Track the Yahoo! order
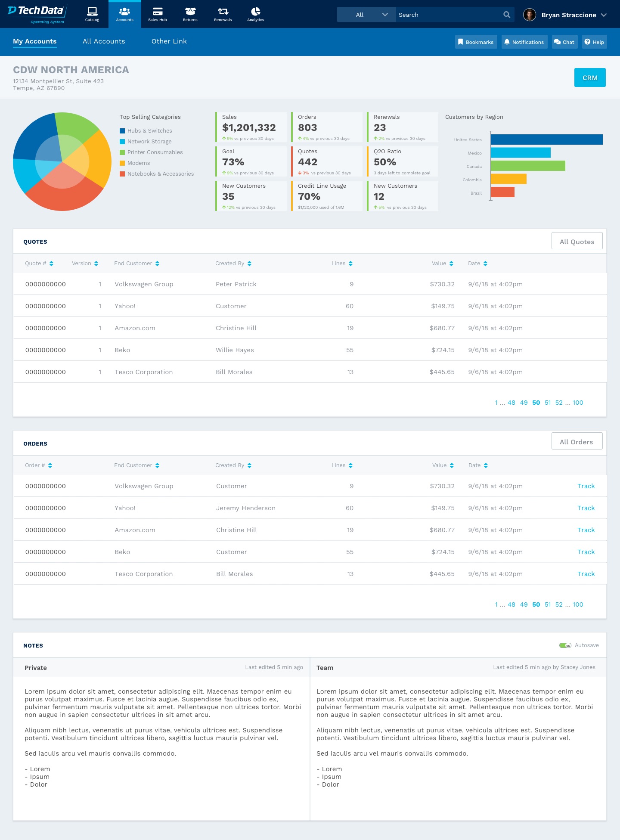This screenshot has width=620, height=840. 586,508
